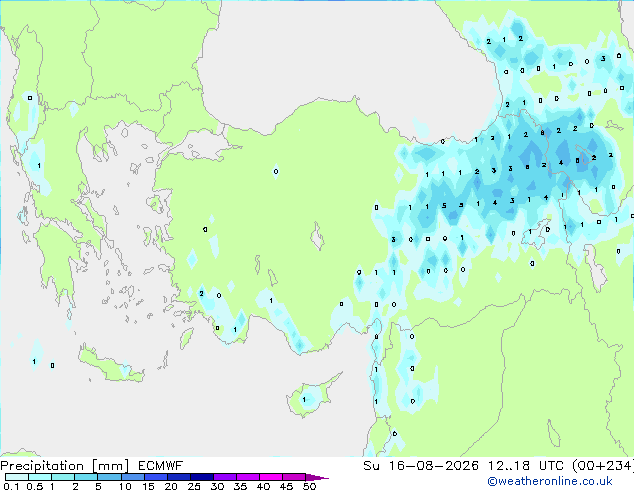Pick the legend swatch between 30 and 35
This screenshot has height=490, width=634.
[224, 477]
